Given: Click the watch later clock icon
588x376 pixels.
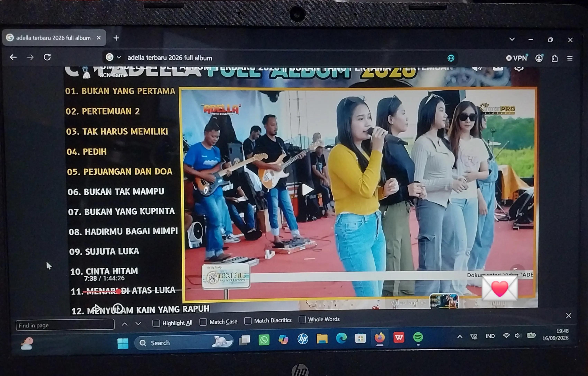Looking at the screenshot, I should pos(118,308).
